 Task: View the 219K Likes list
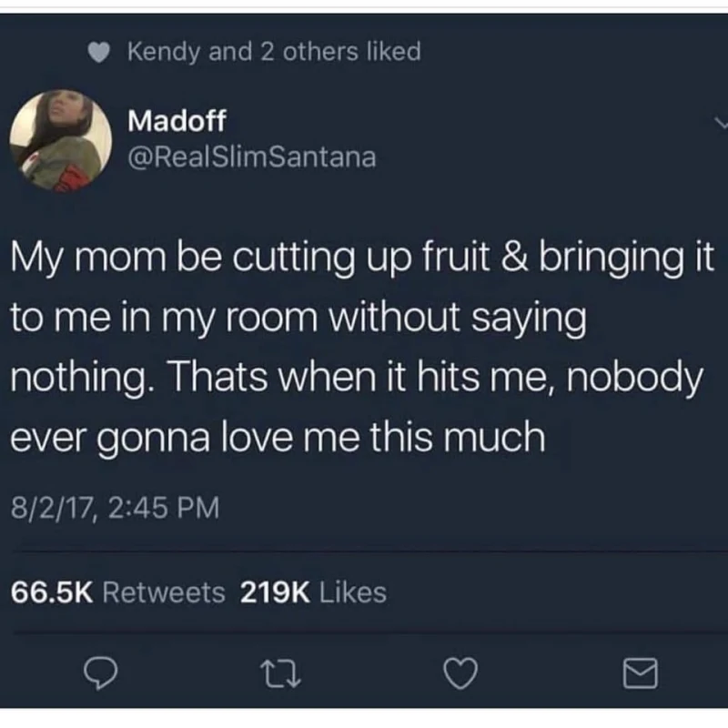[x=313, y=593]
